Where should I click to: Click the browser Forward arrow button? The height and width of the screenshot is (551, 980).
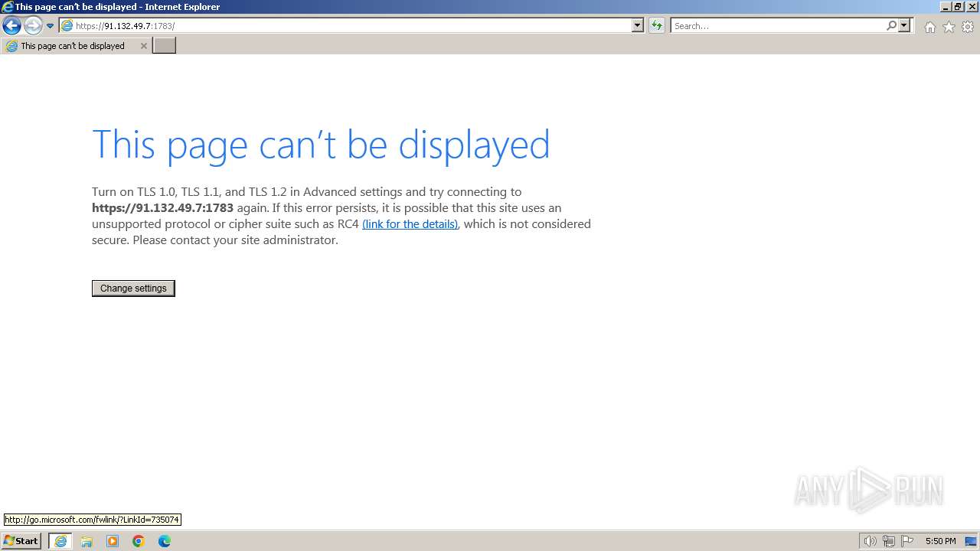33,26
